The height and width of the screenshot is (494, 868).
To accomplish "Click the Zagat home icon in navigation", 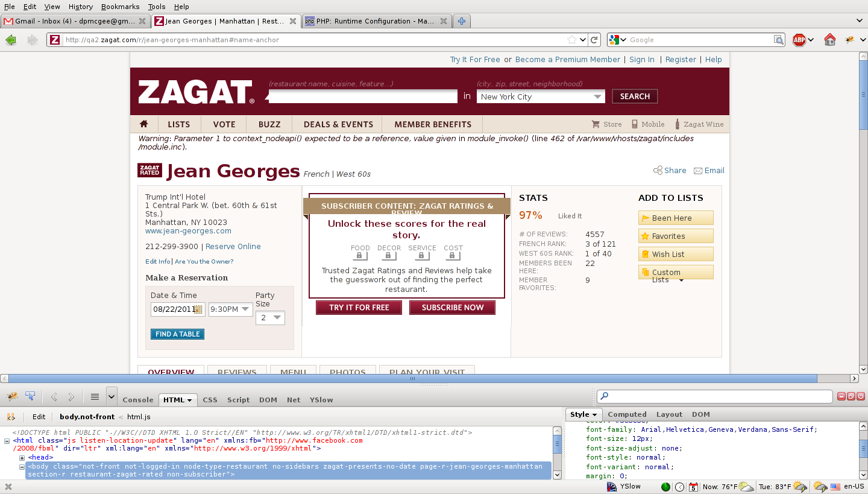I will pyautogui.click(x=143, y=124).
